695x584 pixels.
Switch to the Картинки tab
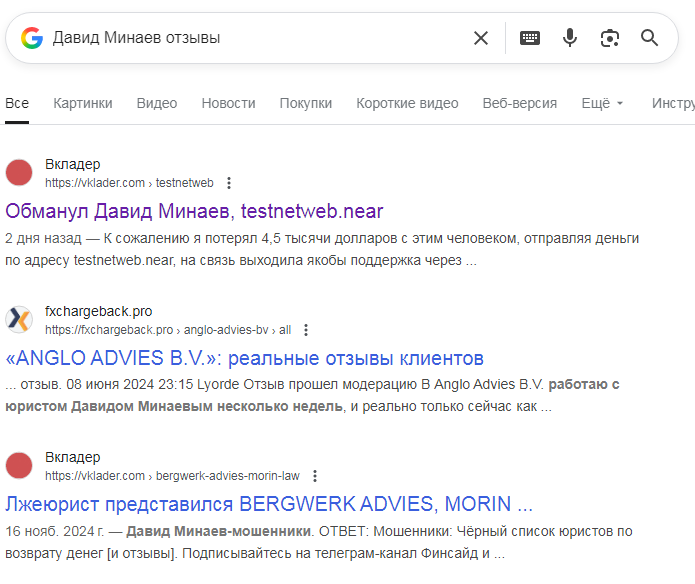[83, 103]
